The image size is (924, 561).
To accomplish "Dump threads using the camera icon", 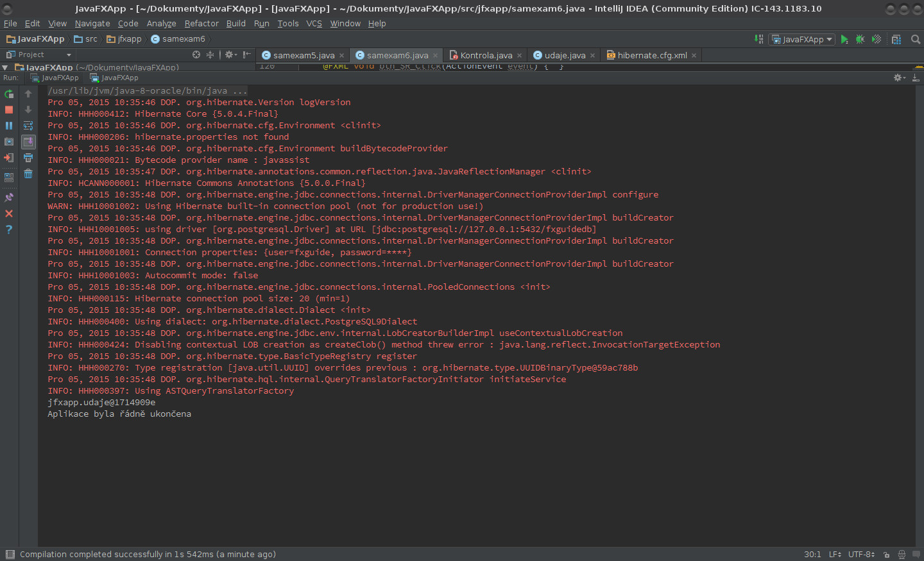I will click(9, 142).
